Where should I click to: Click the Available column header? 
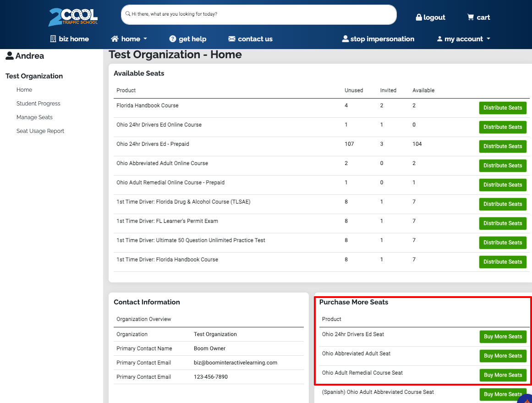click(423, 90)
